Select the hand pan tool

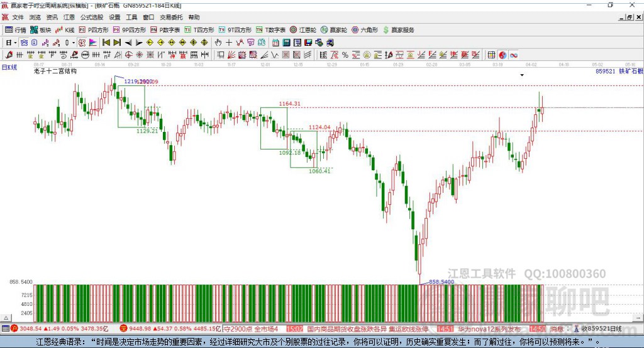tap(218, 42)
